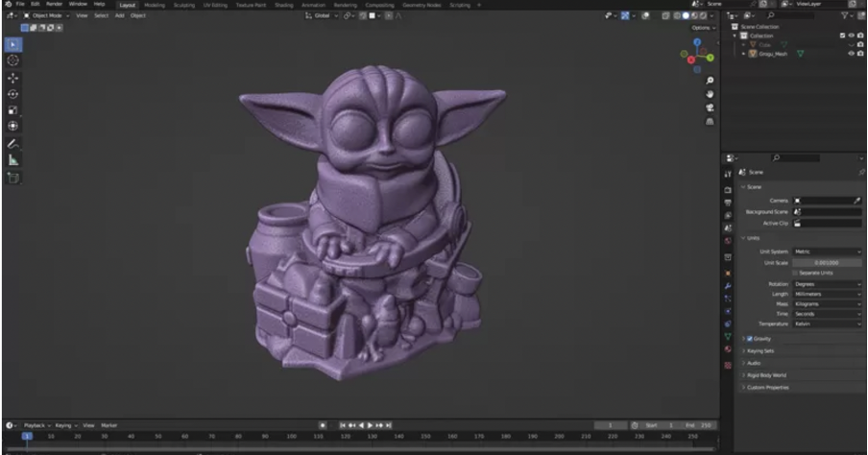Open the timeline Keying menu
The width and height of the screenshot is (868, 455).
66,425
